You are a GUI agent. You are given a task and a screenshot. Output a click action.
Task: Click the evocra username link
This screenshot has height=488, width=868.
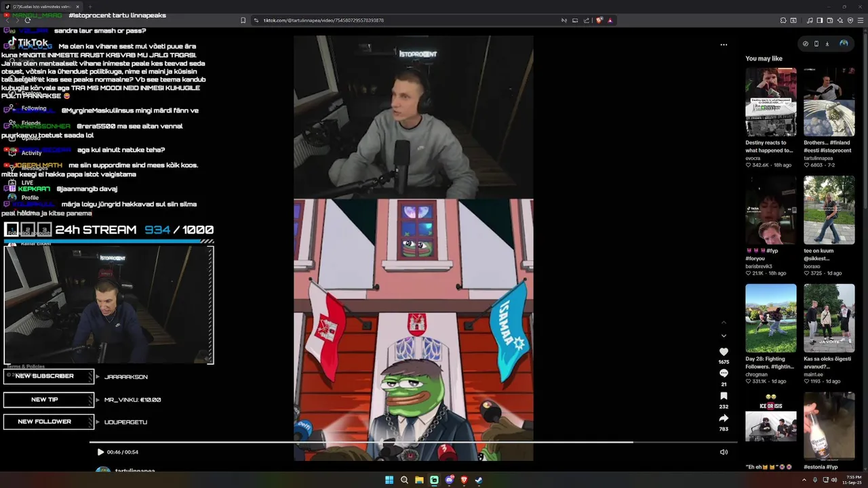tap(753, 158)
